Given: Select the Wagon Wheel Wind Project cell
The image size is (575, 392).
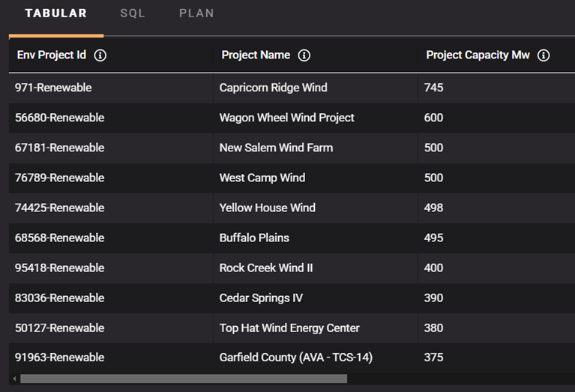Looking at the screenshot, I should [x=286, y=118].
